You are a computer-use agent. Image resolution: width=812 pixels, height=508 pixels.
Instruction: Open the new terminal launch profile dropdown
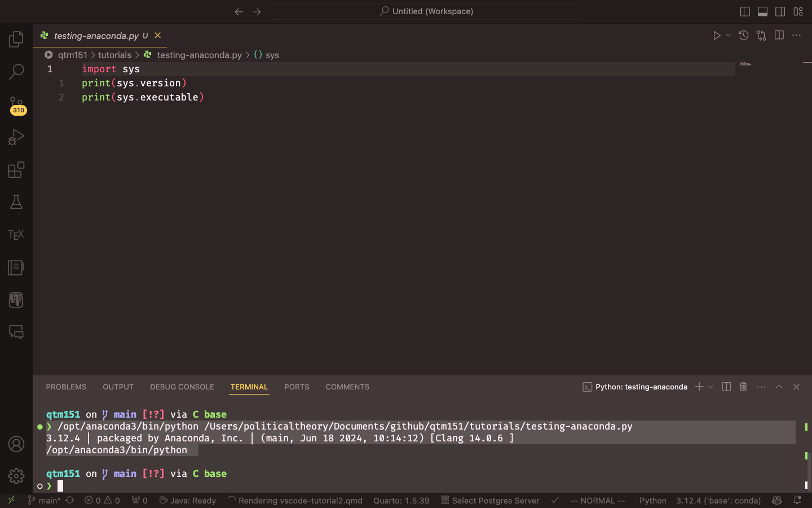(710, 387)
